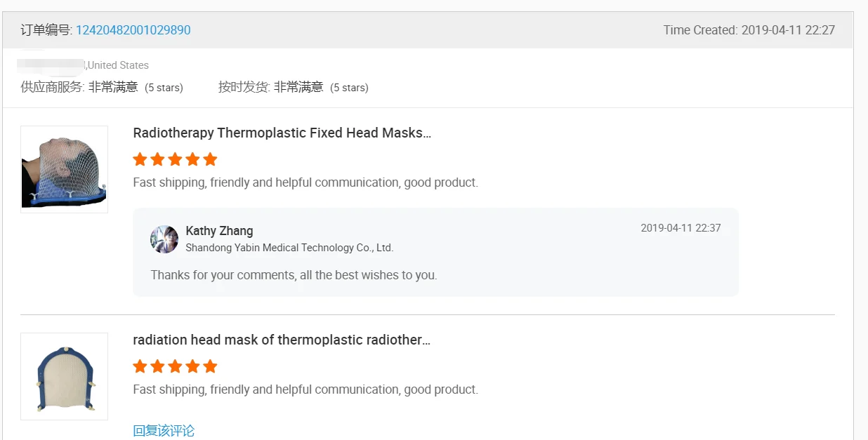Open Radiotherapy Thermoplastic Fixed Head Masks title
Viewport: 868px width, 440px height.
(282, 133)
